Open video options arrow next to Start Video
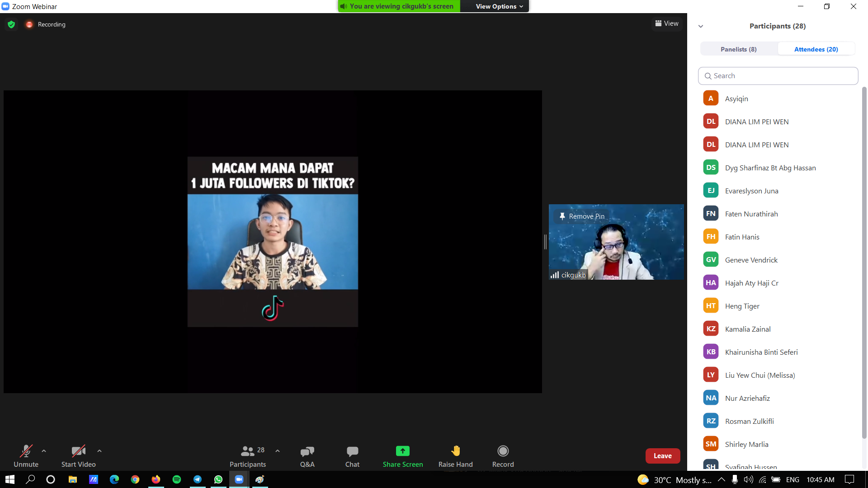 coord(99,451)
